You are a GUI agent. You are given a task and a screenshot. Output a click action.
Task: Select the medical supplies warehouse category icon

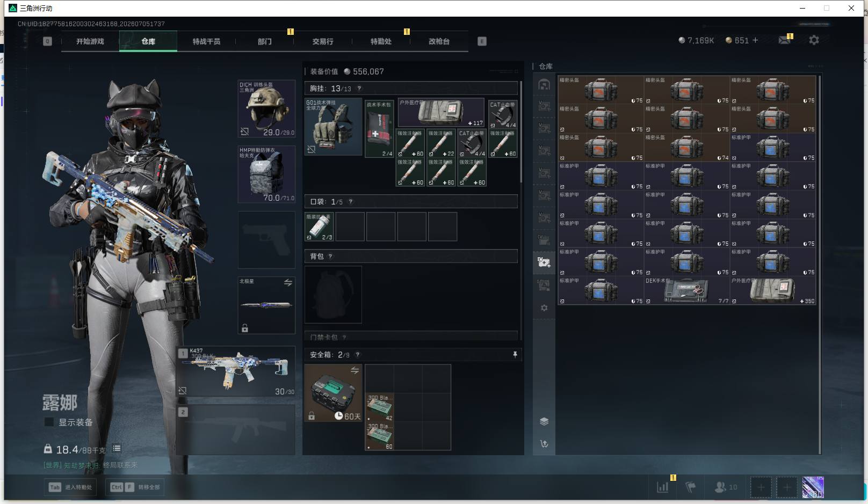[x=544, y=262]
